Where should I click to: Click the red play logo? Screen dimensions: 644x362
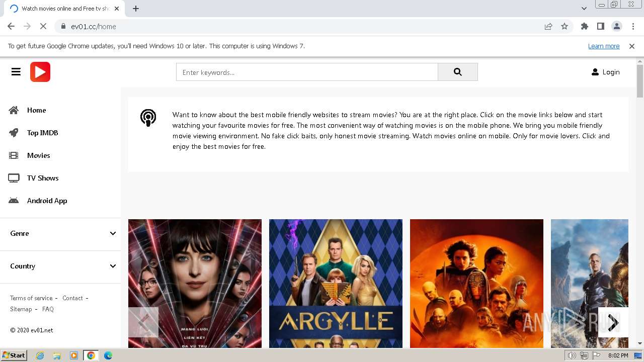click(x=40, y=72)
